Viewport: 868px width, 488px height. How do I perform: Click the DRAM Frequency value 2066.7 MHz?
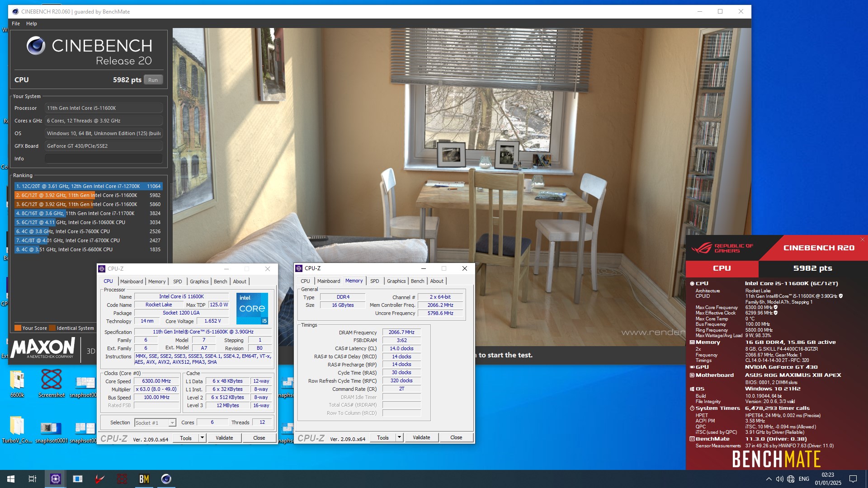coord(401,332)
